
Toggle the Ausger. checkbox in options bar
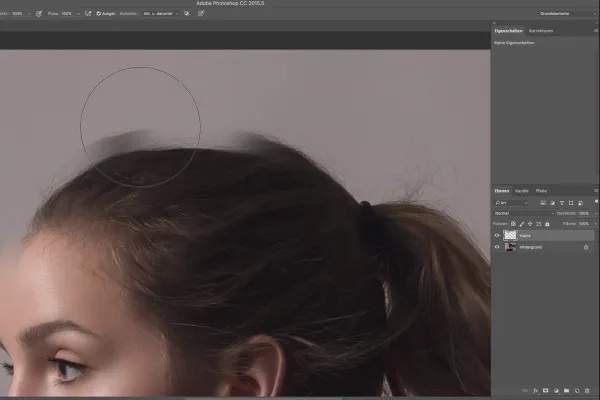(98, 13)
